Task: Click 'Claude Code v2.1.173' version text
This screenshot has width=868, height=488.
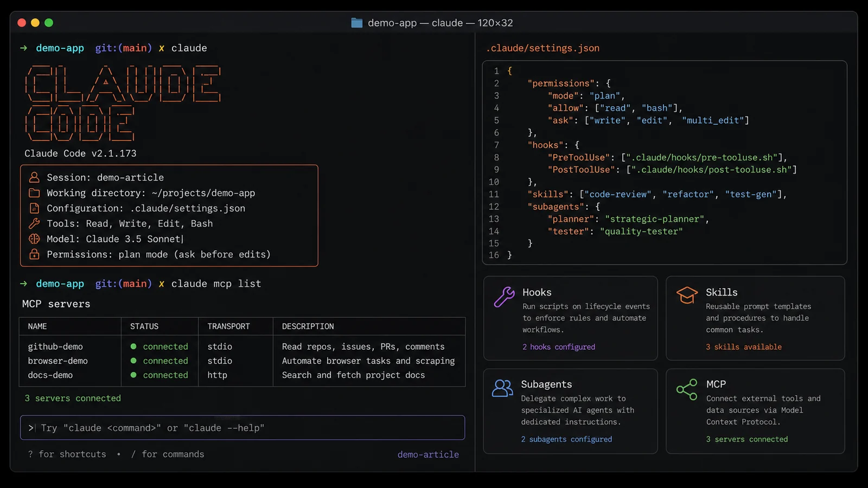Action: click(80, 153)
